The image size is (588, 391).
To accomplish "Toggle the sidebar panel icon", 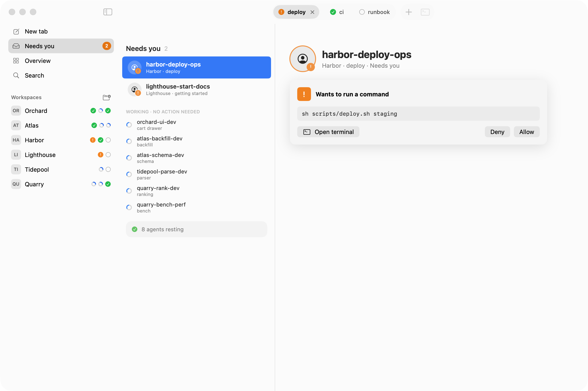I will (x=107, y=12).
